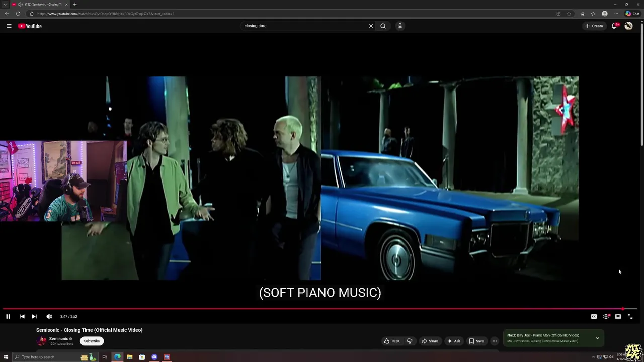Open Microsoft Edge from the taskbar
This screenshot has height=362, width=644.
click(x=117, y=357)
